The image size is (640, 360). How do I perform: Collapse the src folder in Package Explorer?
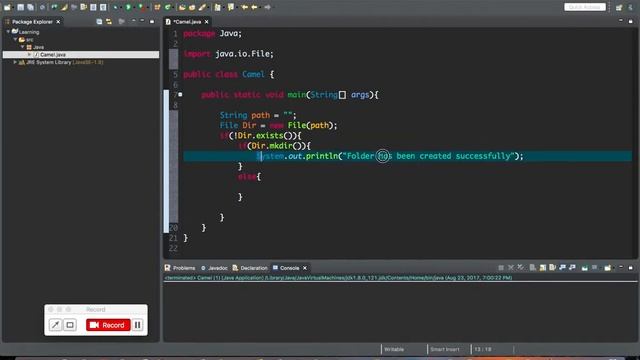15,39
